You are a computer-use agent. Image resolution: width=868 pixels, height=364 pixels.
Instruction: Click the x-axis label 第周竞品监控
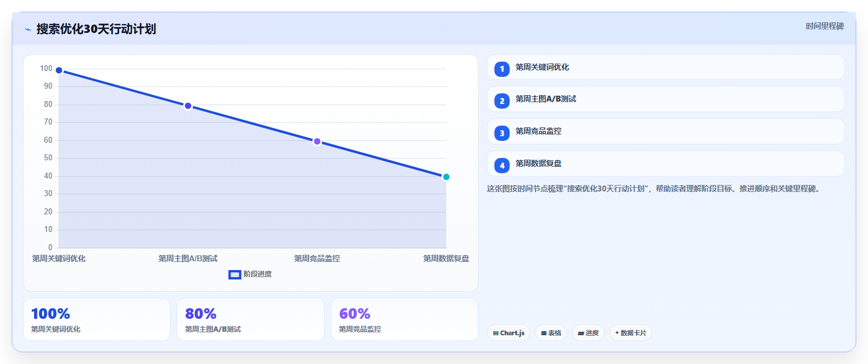[x=317, y=258]
